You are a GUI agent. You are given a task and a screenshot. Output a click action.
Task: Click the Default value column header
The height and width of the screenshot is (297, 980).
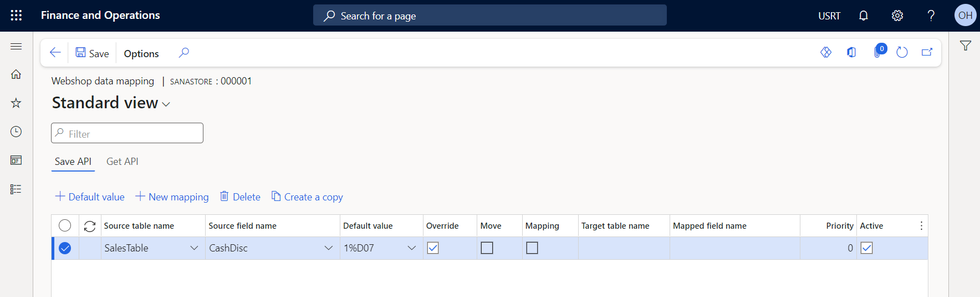click(x=367, y=226)
